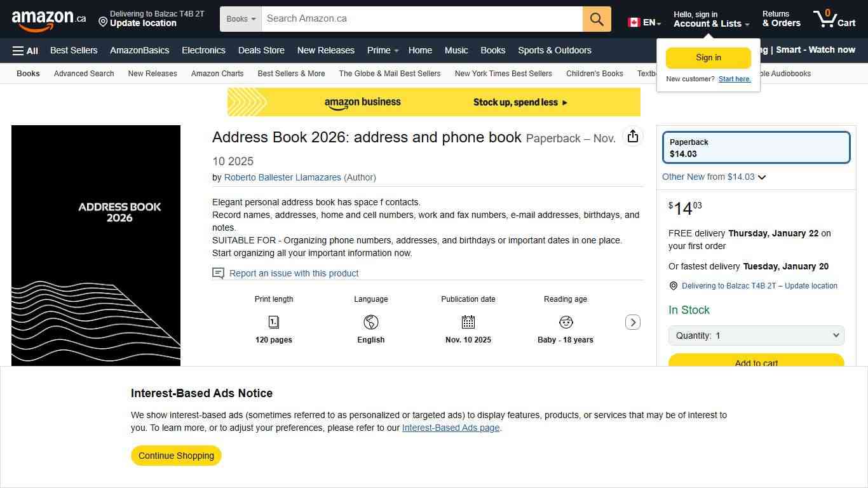The image size is (868, 488).
Task: Click the Amazon.ca logo
Action: pyautogui.click(x=48, y=18)
